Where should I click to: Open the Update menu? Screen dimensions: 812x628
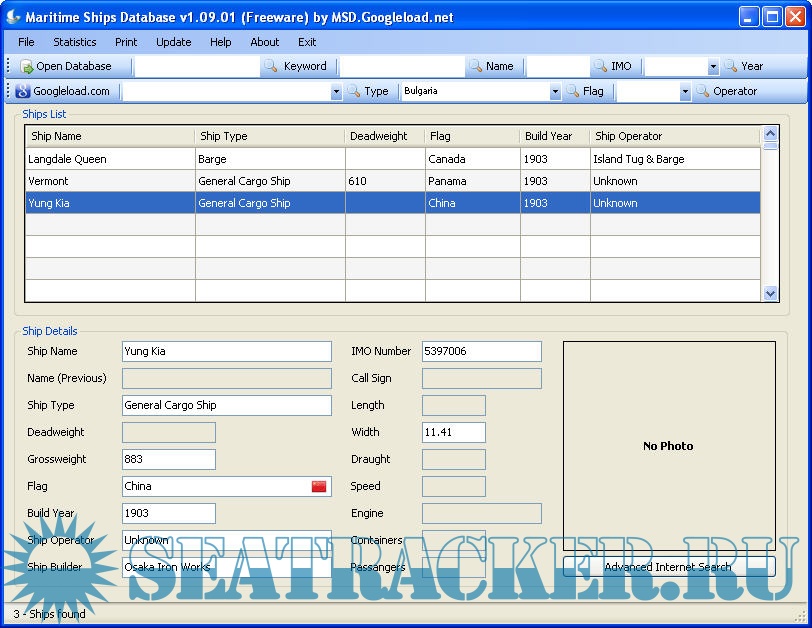click(x=174, y=42)
